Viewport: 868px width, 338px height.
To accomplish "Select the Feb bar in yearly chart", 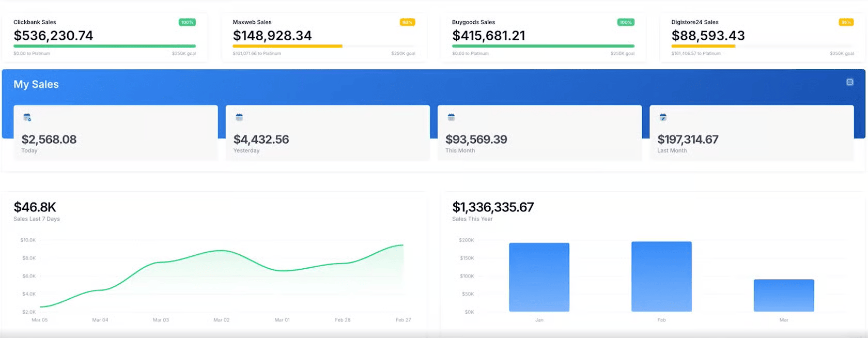I will click(x=661, y=276).
